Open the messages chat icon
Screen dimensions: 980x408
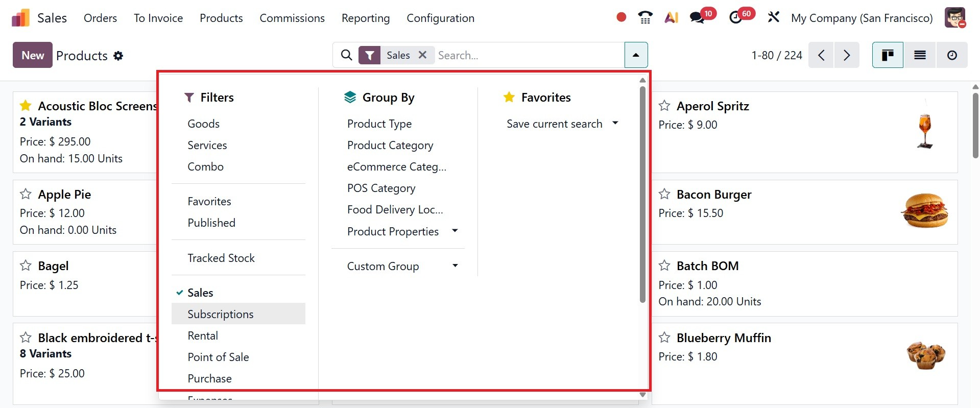[697, 18]
